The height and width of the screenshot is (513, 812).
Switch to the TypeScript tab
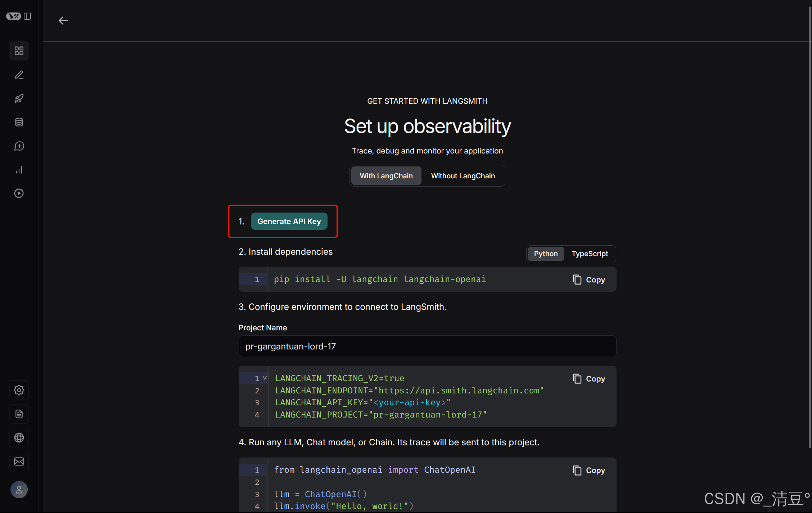click(x=590, y=254)
